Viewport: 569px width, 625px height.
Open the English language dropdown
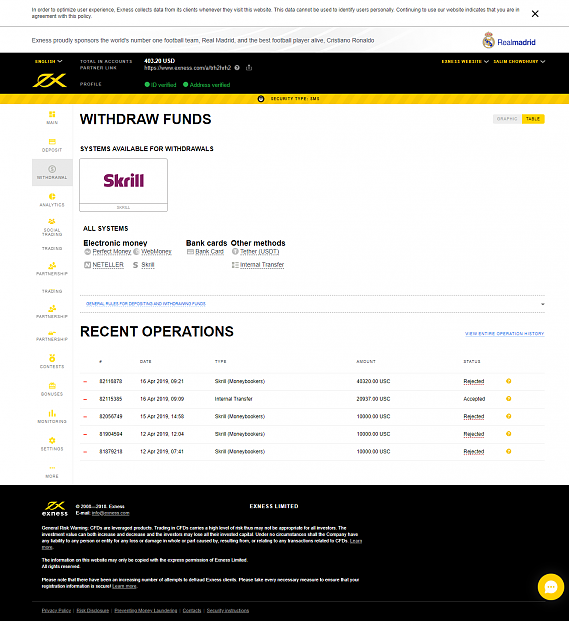pyautogui.click(x=49, y=61)
